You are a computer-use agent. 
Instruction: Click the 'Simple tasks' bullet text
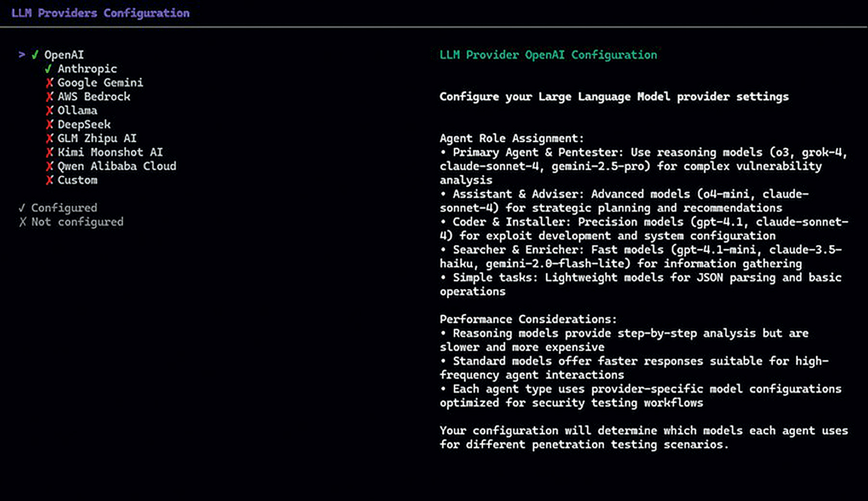click(641, 284)
